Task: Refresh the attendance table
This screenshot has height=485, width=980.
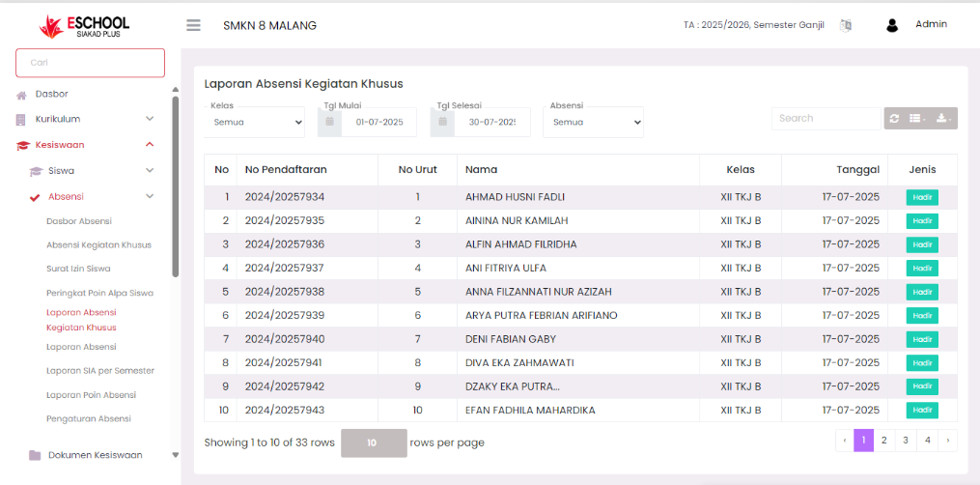Action: point(894,118)
